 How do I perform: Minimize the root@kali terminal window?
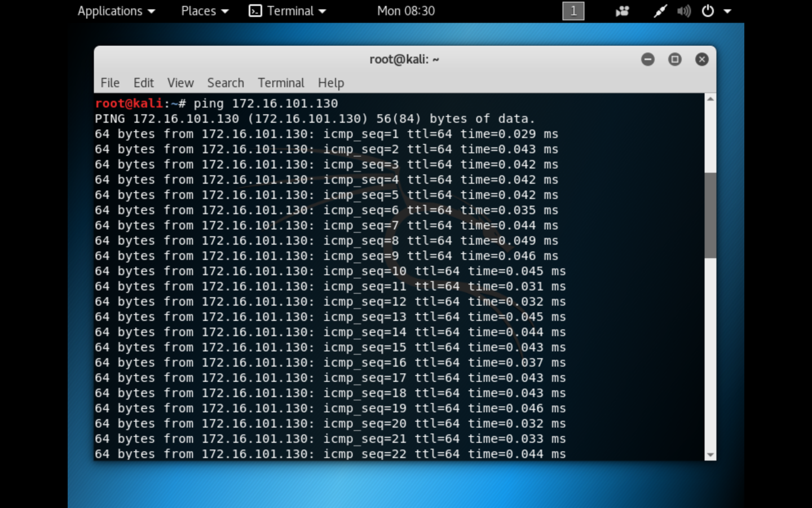pyautogui.click(x=648, y=60)
